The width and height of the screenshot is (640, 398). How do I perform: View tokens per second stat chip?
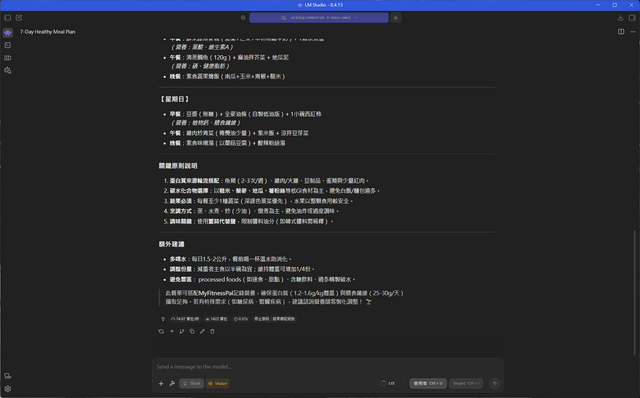(185, 319)
